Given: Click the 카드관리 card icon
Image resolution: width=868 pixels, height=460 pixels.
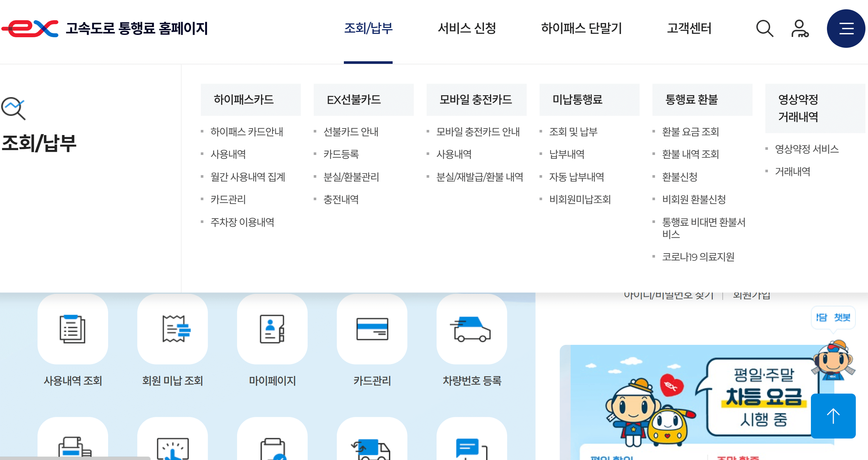Looking at the screenshot, I should [x=372, y=329].
